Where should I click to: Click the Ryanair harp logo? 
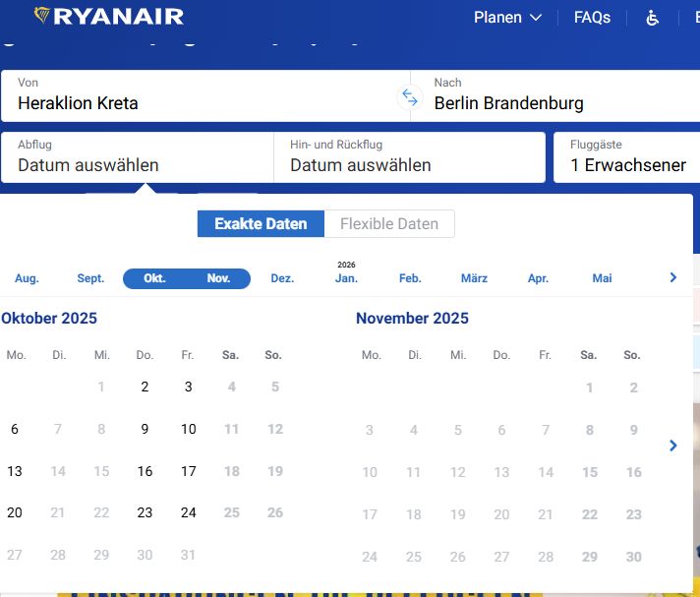(x=43, y=16)
